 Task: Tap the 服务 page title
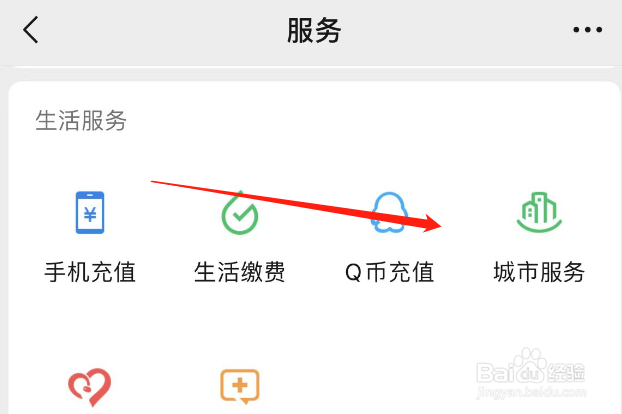(314, 30)
